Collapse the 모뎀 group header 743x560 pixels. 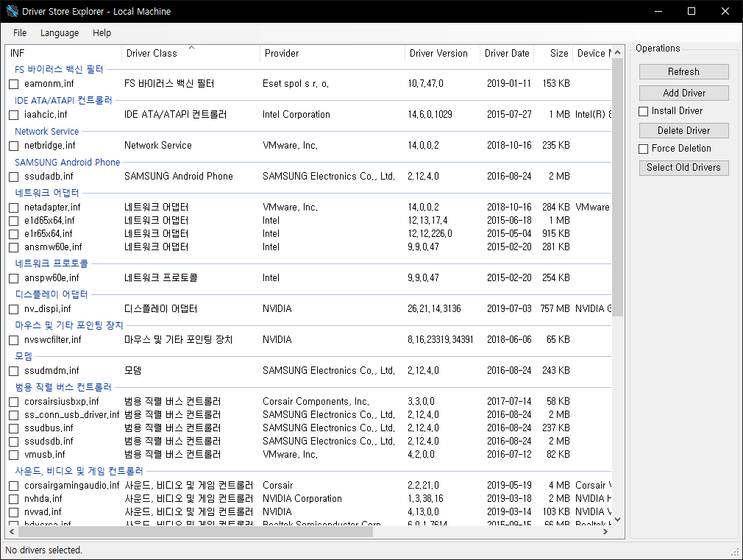click(24, 356)
